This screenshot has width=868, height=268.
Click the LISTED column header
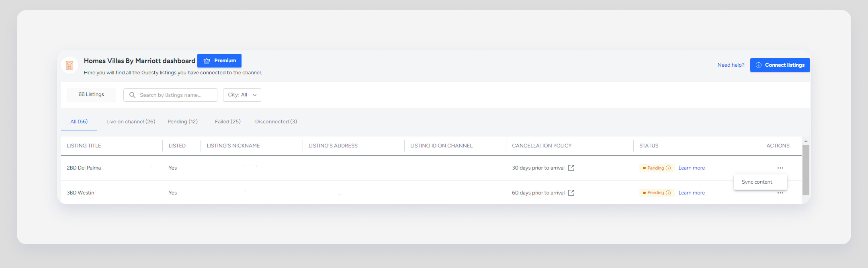[177, 146]
